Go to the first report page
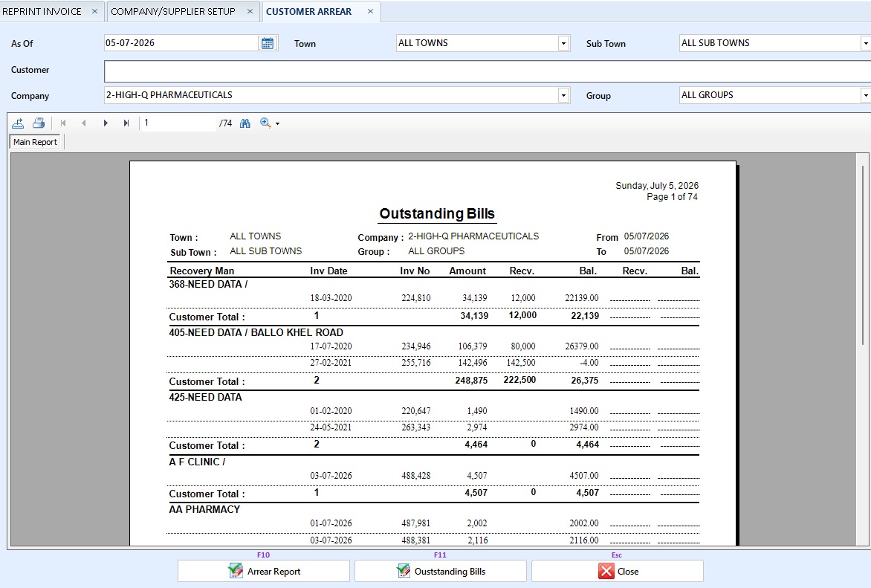The width and height of the screenshot is (871, 588). coord(62,123)
